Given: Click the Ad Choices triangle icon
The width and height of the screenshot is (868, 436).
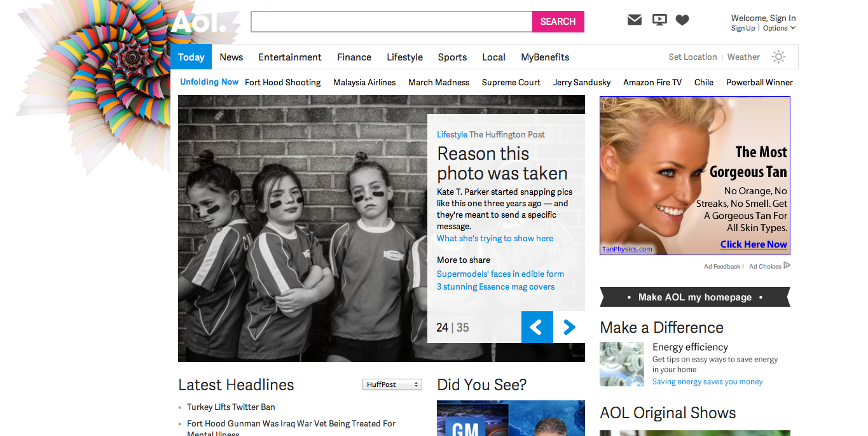Looking at the screenshot, I should [787, 265].
